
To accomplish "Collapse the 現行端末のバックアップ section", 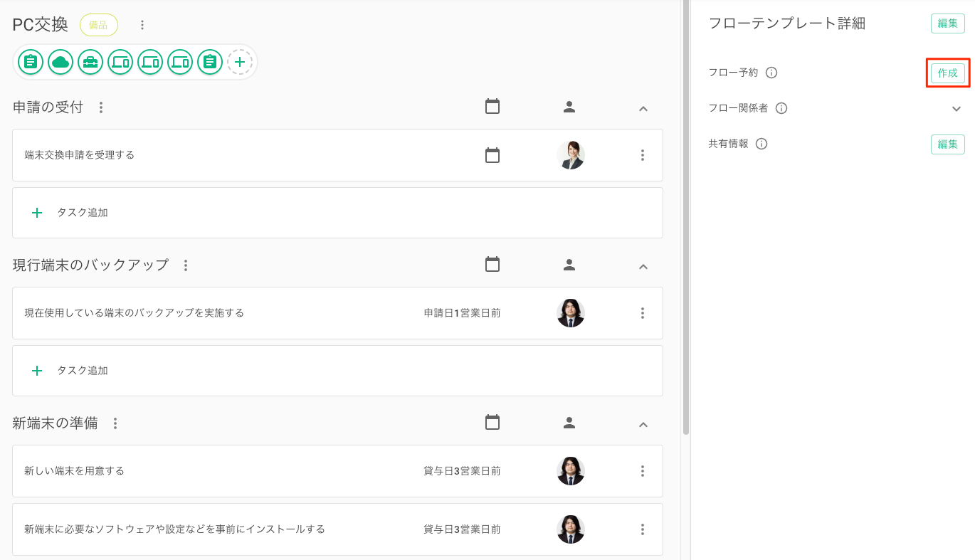I will [x=643, y=266].
